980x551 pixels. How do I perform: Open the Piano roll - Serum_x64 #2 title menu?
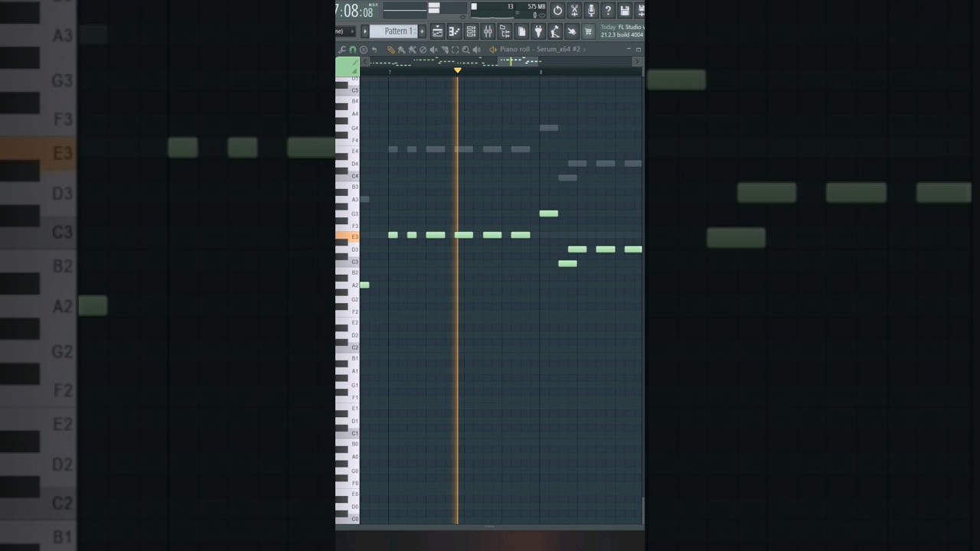click(540, 50)
